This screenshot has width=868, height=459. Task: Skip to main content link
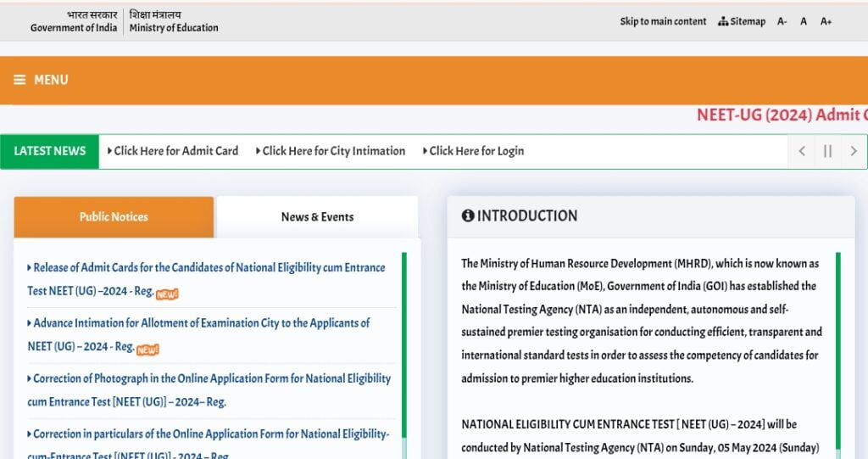coord(663,21)
